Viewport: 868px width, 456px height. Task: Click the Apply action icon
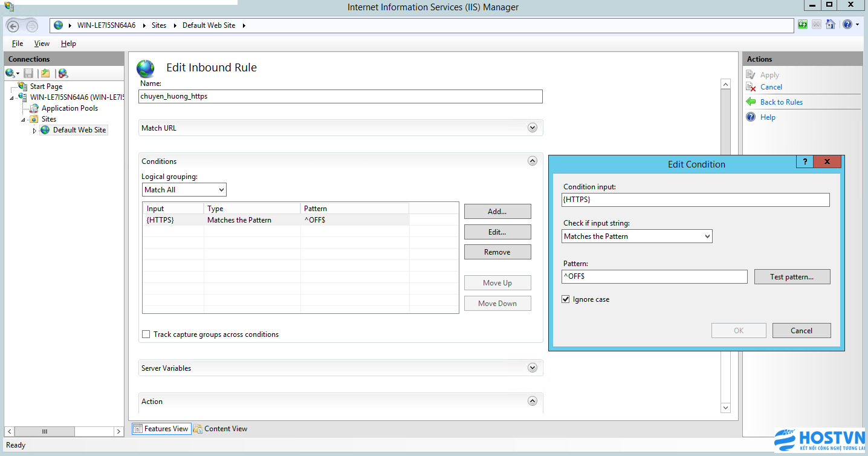pos(751,74)
